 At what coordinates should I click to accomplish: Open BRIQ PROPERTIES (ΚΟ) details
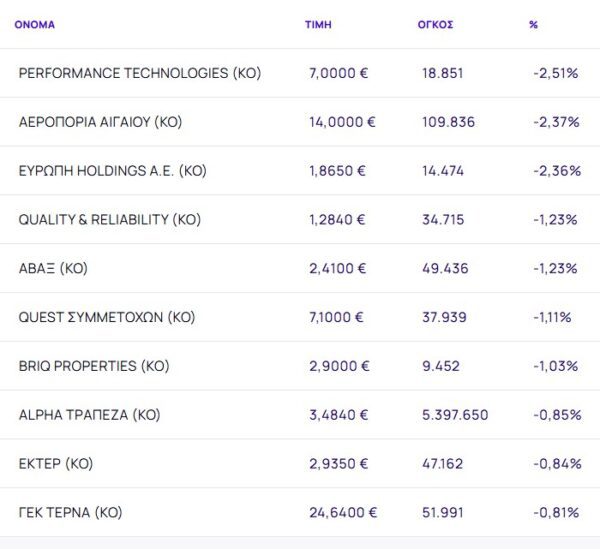pos(94,366)
